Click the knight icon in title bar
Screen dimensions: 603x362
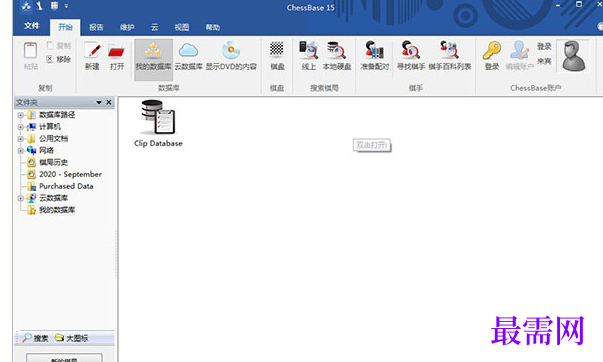[x=40, y=6]
